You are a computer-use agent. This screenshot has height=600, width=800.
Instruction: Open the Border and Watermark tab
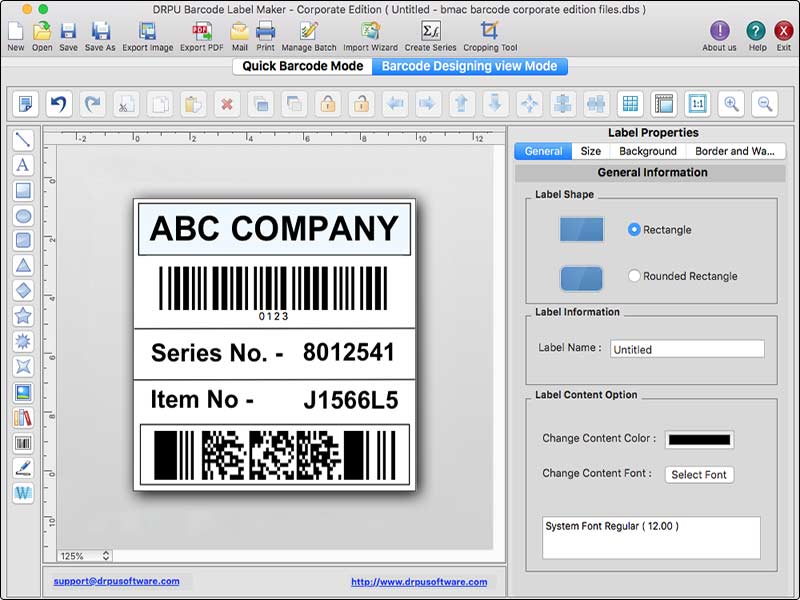pyautogui.click(x=735, y=151)
